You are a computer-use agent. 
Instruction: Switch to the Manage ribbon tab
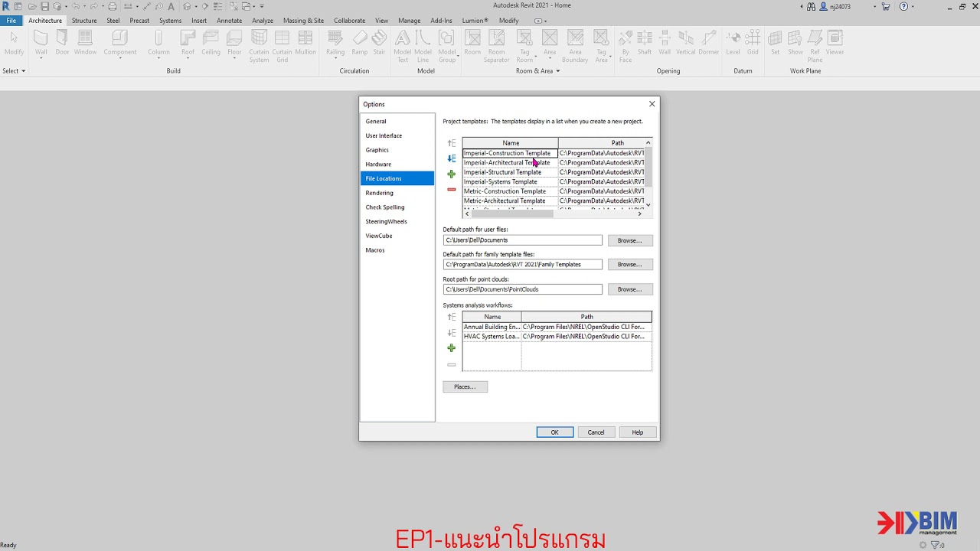[409, 21]
